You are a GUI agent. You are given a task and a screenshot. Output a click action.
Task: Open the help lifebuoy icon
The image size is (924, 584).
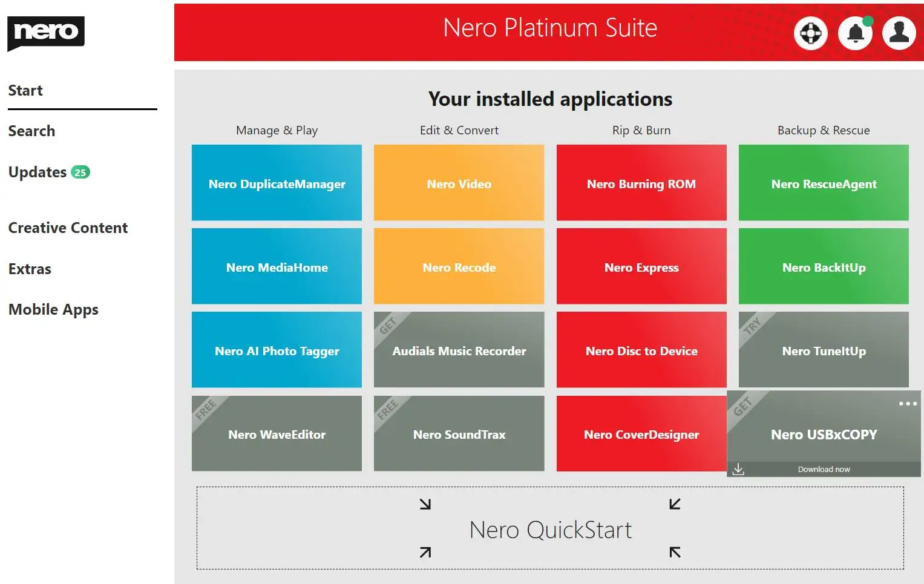pos(810,33)
